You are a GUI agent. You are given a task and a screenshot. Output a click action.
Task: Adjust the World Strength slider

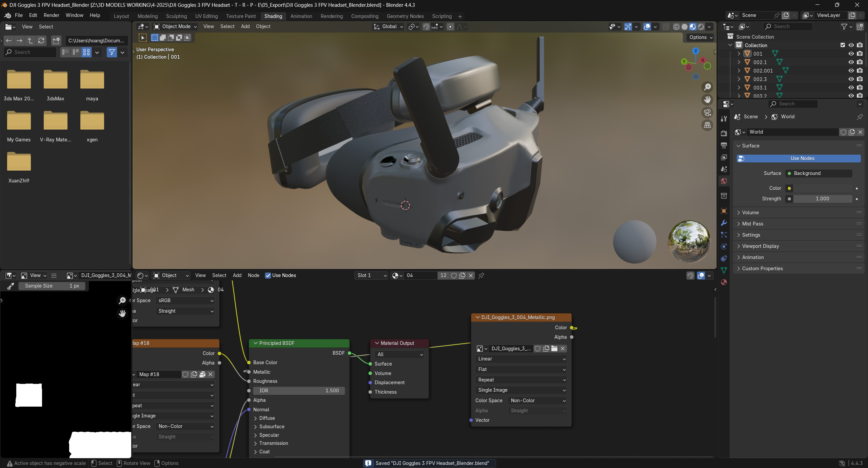822,199
